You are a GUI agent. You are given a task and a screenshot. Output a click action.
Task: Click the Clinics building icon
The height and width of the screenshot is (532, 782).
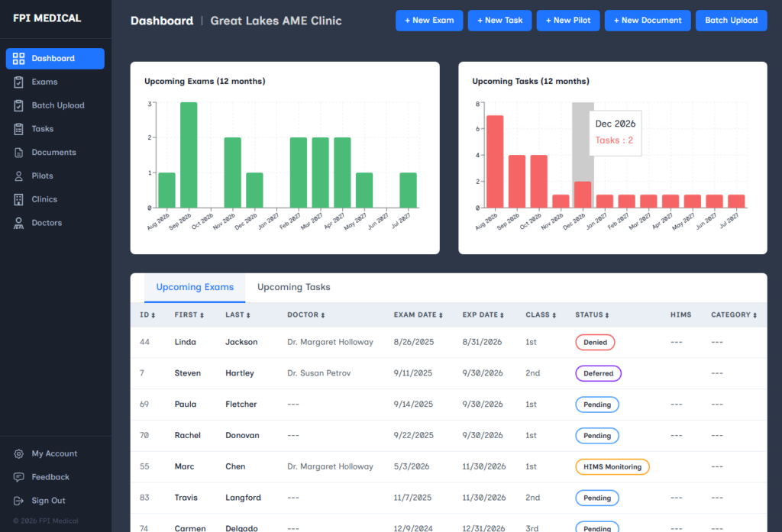coord(18,199)
